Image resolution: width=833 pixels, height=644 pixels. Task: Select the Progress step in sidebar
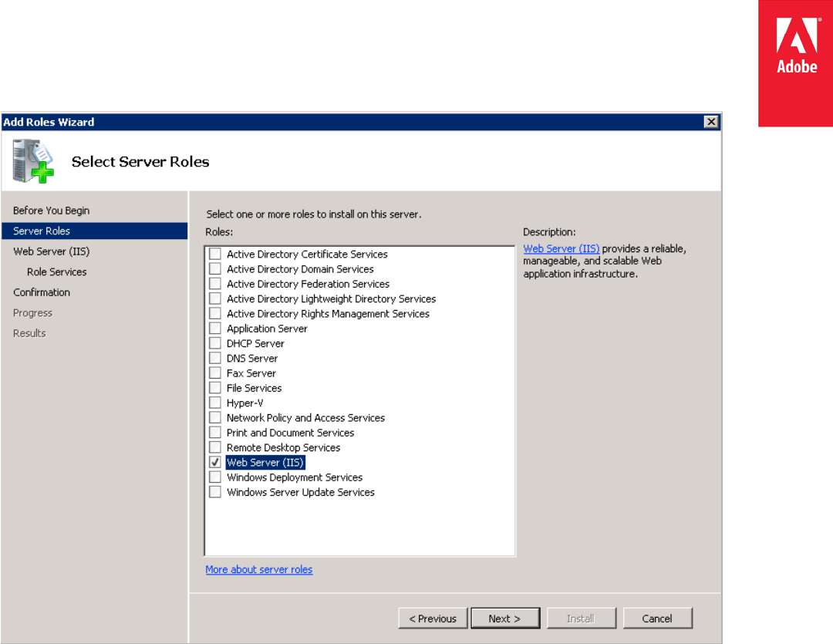(x=32, y=313)
